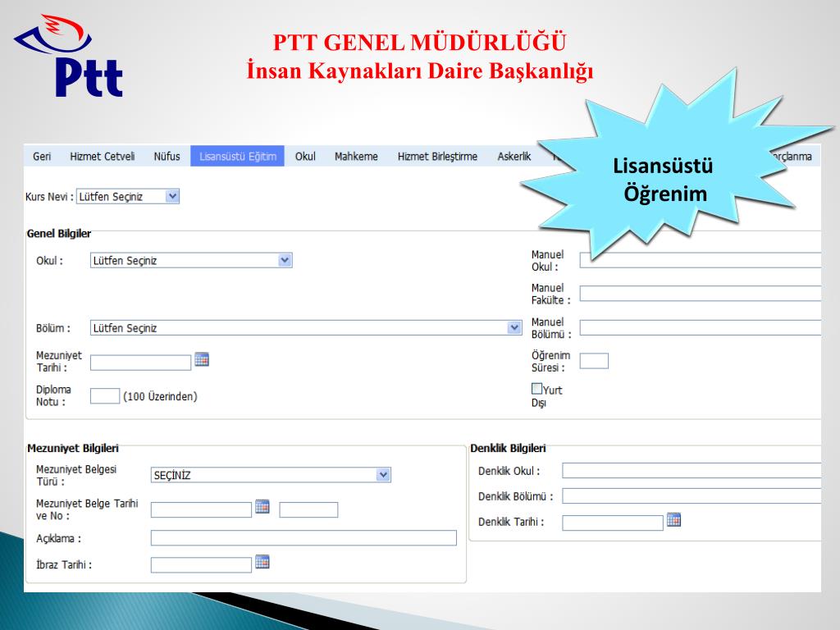Open calendar picker for Denklik Tarihi

673,519
